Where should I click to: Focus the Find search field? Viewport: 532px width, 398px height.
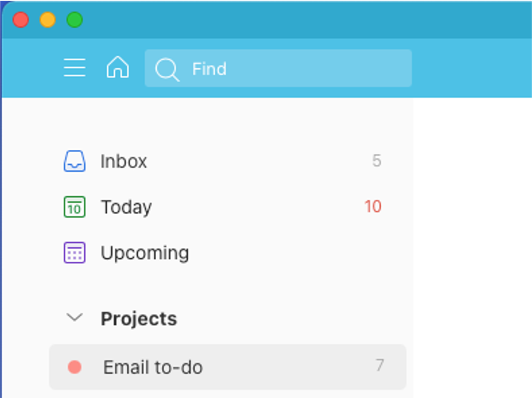(293, 68)
